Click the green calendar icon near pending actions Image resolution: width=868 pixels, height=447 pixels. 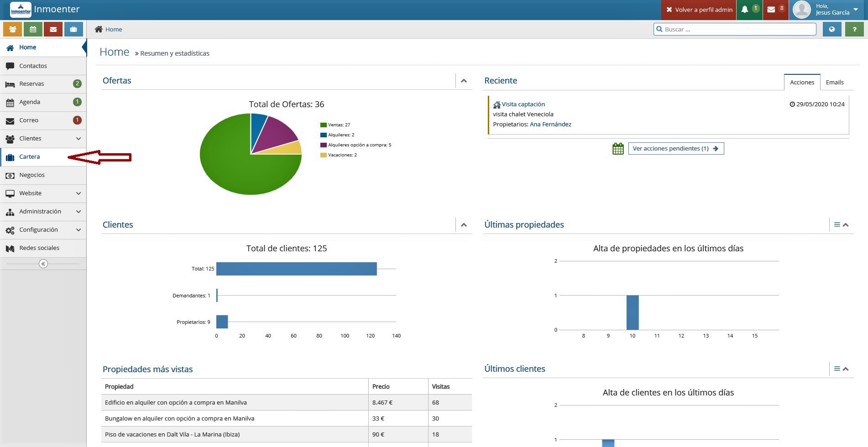[618, 149]
